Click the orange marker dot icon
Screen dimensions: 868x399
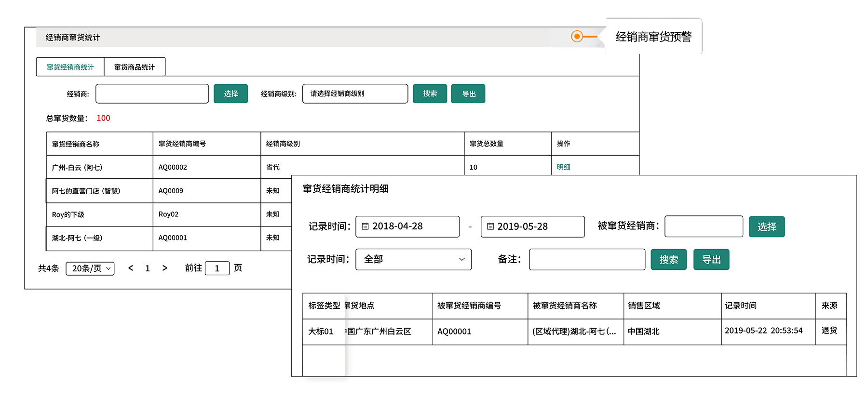coord(577,36)
